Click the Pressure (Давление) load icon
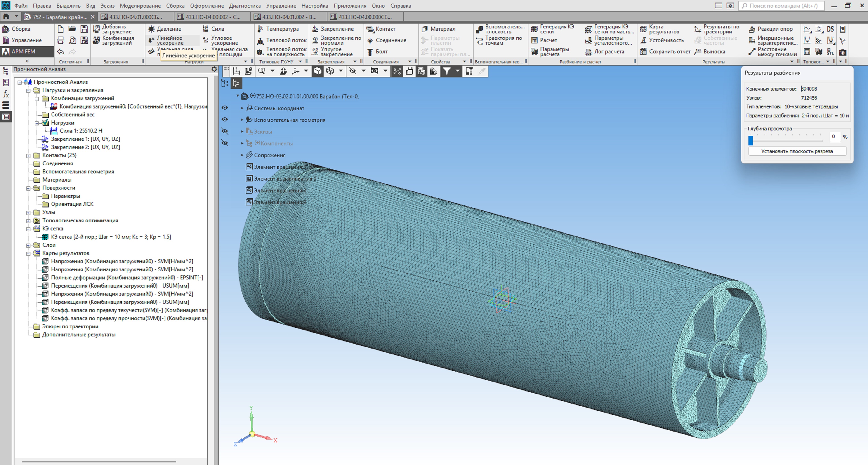The height and width of the screenshot is (465, 868). [152, 29]
